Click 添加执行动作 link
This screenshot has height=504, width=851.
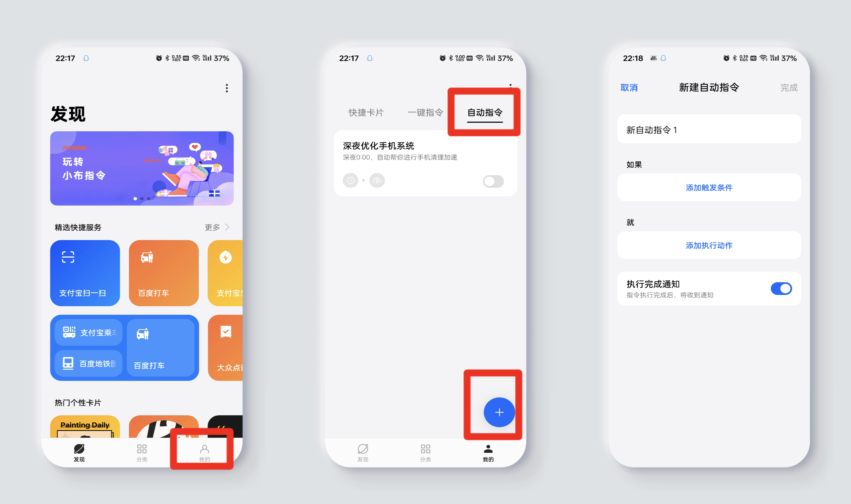coord(709,244)
